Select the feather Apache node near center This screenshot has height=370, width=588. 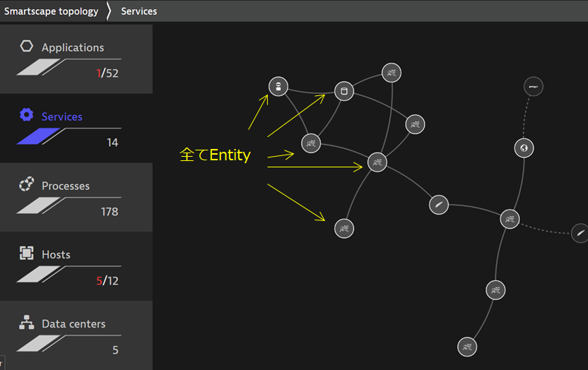click(439, 205)
